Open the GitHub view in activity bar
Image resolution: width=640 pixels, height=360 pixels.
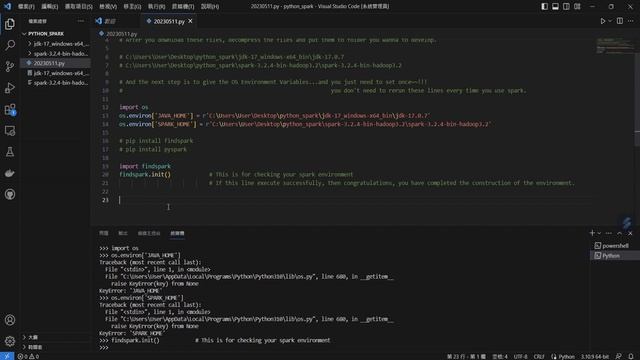pyautogui.click(x=10, y=194)
